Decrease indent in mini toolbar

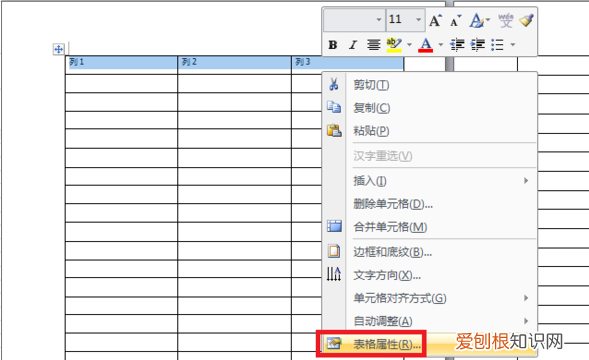(x=457, y=45)
